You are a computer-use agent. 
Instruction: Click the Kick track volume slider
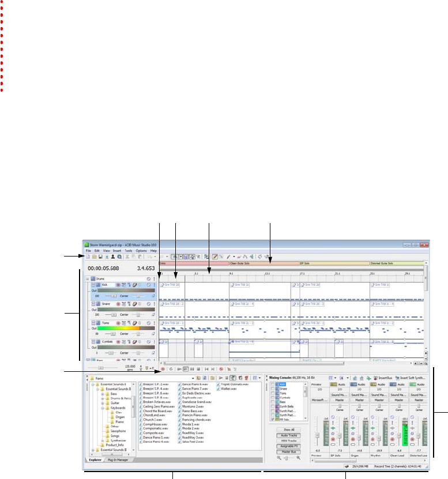coord(111,296)
